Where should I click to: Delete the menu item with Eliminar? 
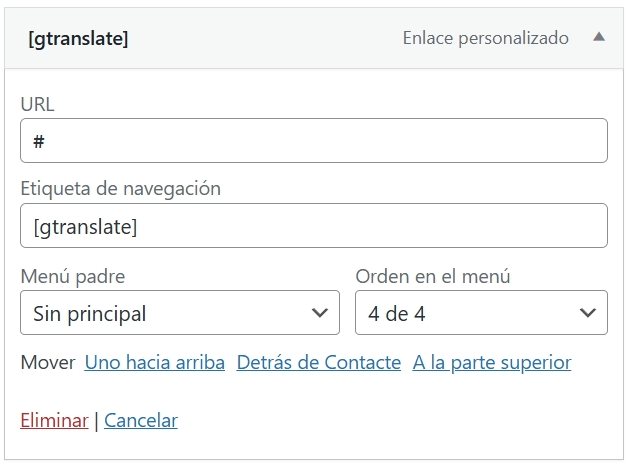pyautogui.click(x=54, y=421)
